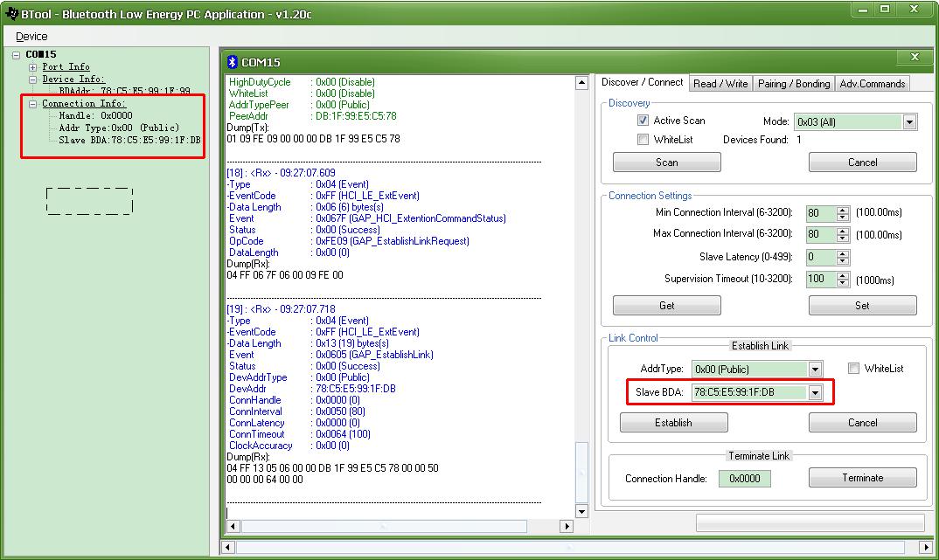This screenshot has height=560, width=939.
Task: Select the Addr Type:0x00 (Public) tree row
Action: tap(119, 128)
